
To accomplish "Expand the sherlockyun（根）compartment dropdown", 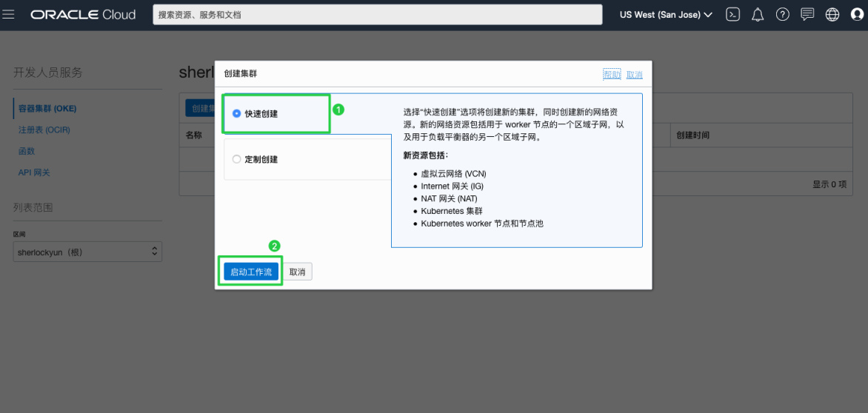I will pos(87,252).
